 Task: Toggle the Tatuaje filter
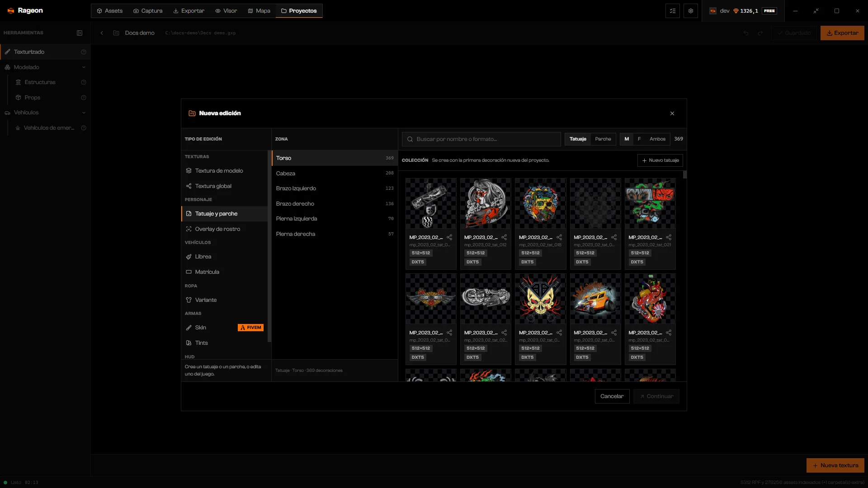[x=578, y=139]
